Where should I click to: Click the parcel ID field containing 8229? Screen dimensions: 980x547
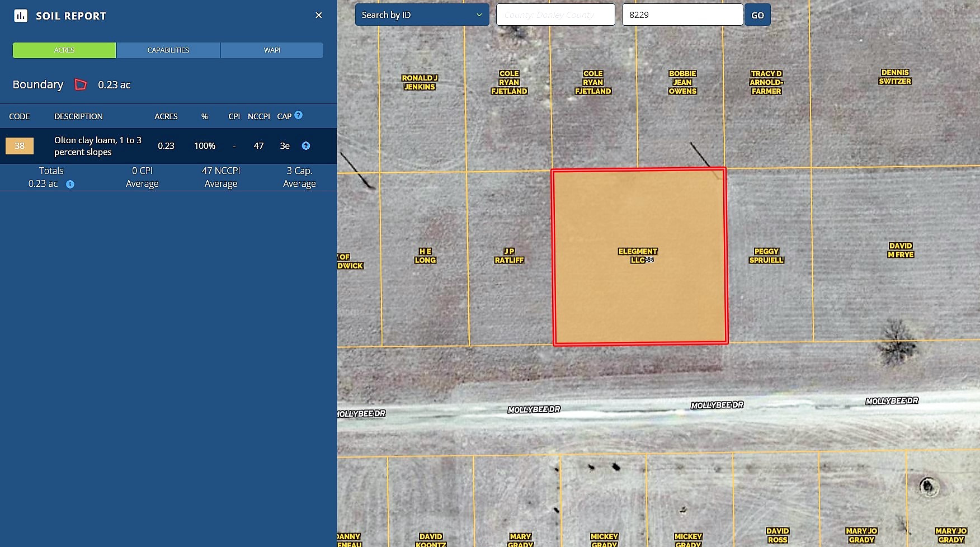click(682, 15)
